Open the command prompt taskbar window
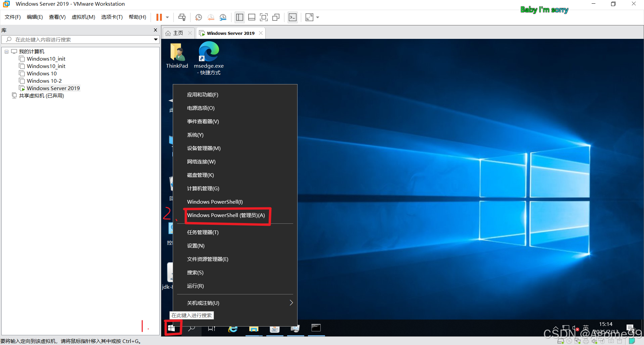644x345 pixels. click(x=316, y=328)
